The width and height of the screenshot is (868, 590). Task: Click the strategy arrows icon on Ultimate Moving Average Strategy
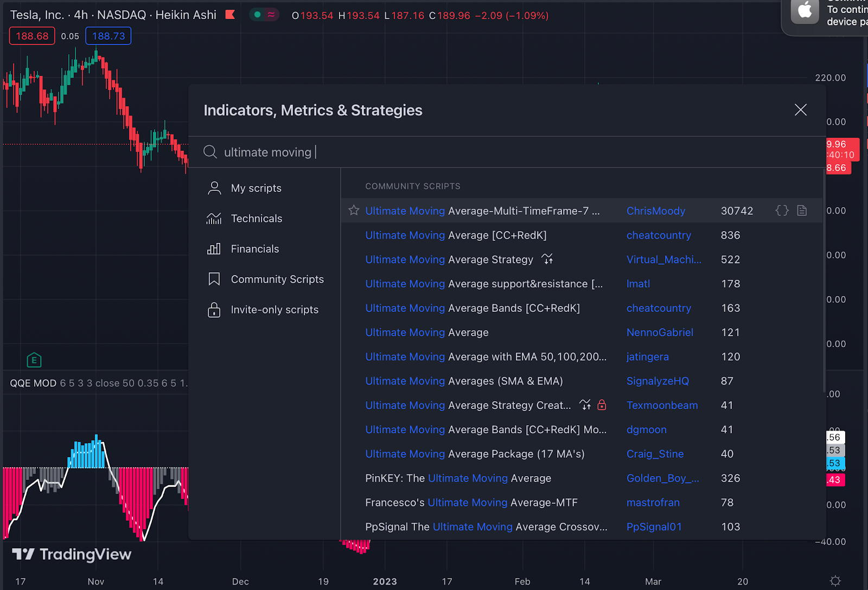(x=548, y=259)
